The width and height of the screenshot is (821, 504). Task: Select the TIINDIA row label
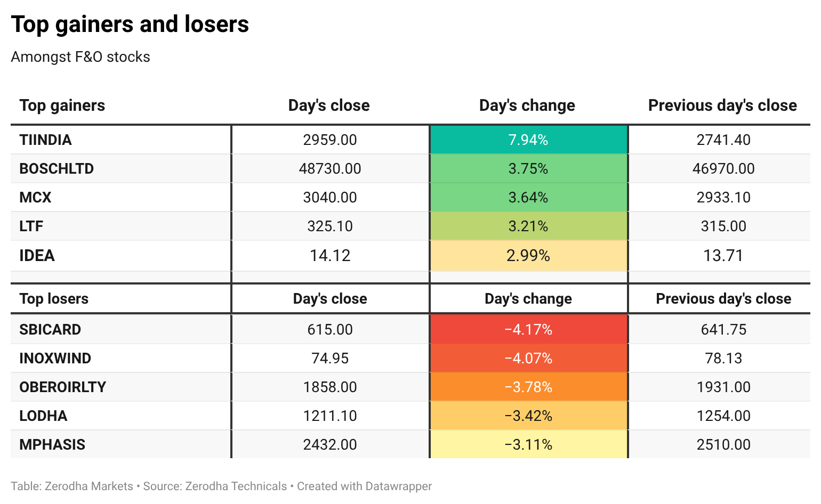click(x=45, y=140)
